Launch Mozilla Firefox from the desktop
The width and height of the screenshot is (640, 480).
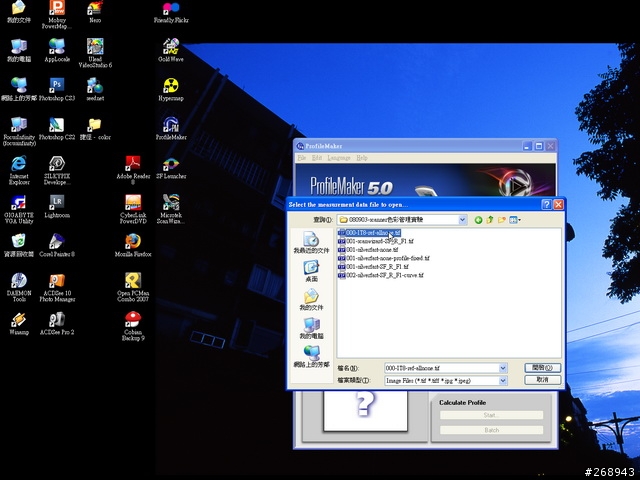(x=133, y=245)
